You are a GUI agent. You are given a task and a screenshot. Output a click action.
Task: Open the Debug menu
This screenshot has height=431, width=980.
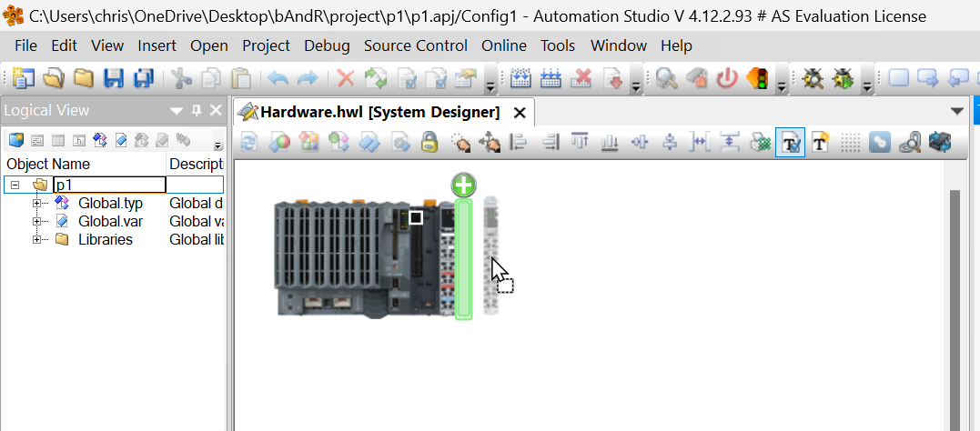click(327, 45)
